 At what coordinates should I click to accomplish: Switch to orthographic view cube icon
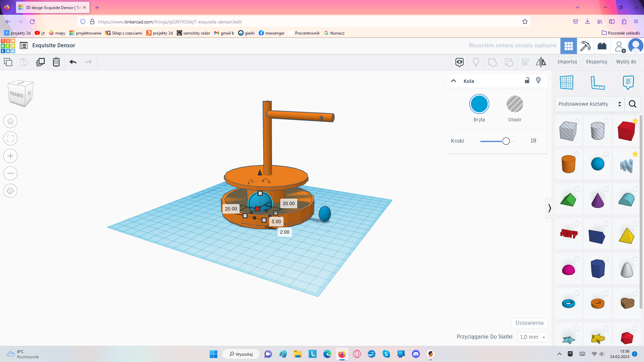[10, 191]
